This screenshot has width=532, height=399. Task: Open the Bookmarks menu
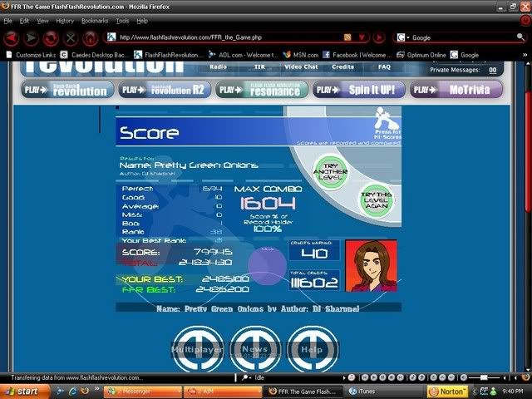(x=95, y=20)
